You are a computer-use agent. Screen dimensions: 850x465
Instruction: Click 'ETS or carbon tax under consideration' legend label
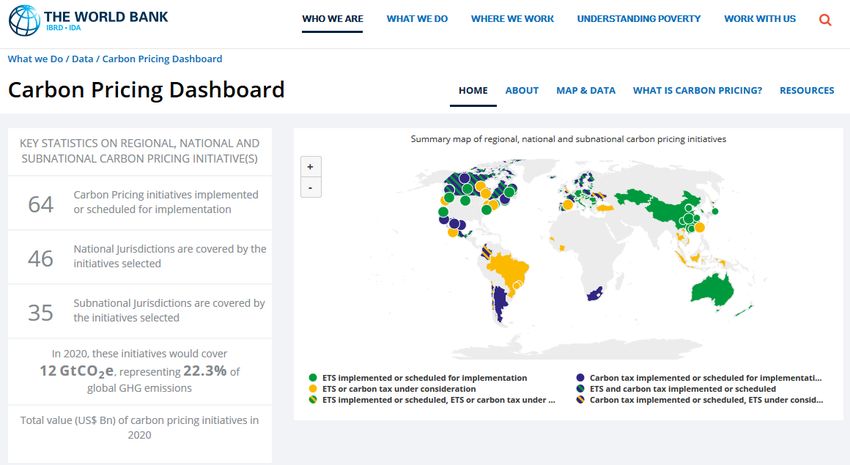(x=399, y=389)
